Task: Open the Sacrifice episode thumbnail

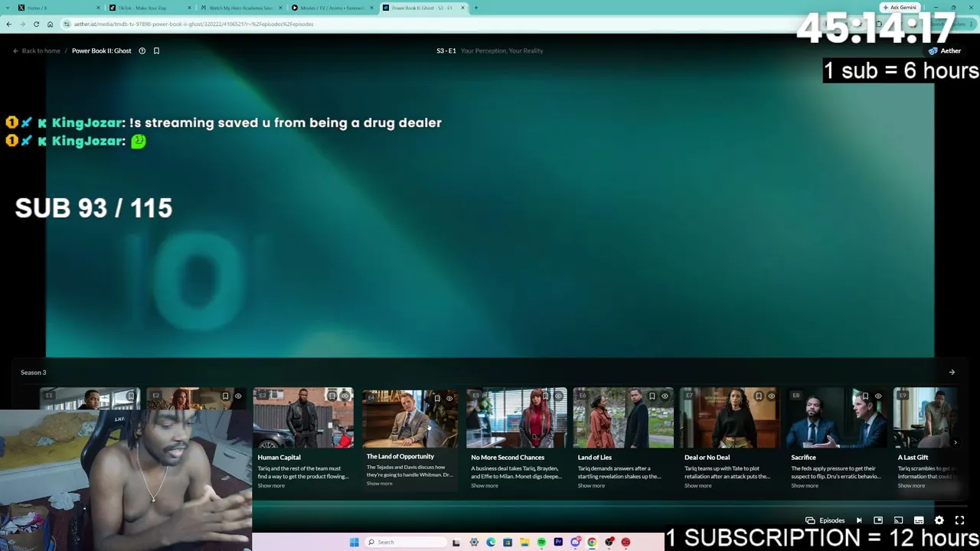Action: (837, 418)
